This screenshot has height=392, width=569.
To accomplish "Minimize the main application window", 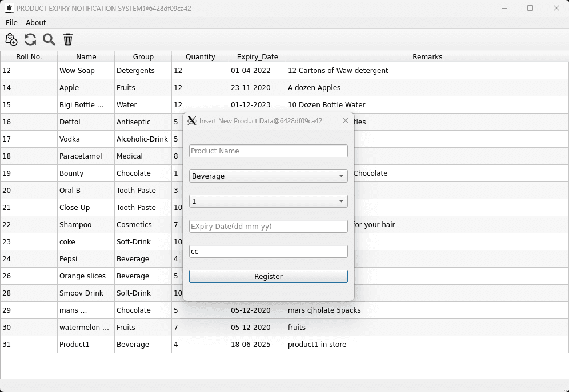I will click(x=504, y=8).
